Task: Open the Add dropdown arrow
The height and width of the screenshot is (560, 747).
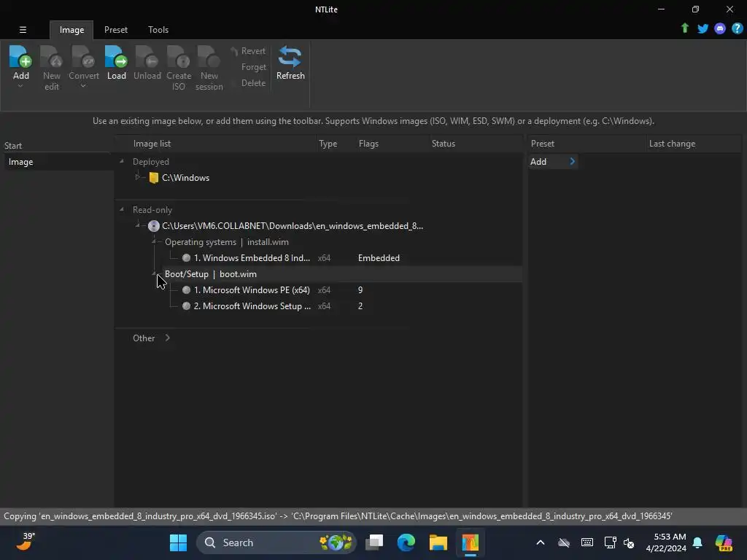Action: click(x=20, y=86)
